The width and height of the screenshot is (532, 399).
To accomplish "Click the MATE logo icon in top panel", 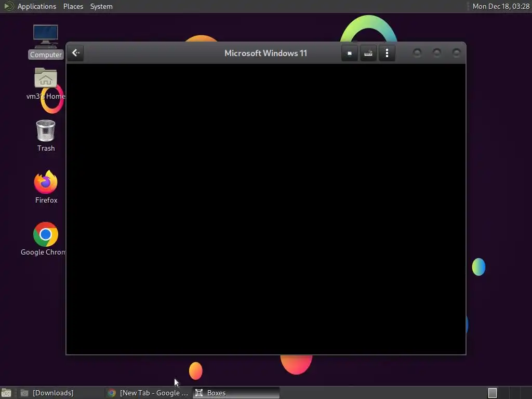I will pos(8,6).
